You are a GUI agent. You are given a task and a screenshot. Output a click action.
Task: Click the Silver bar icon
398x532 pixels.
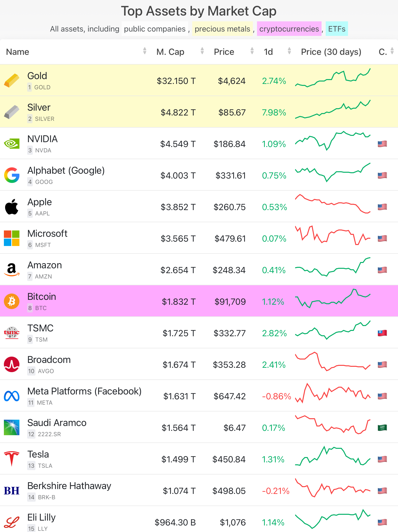tap(12, 112)
